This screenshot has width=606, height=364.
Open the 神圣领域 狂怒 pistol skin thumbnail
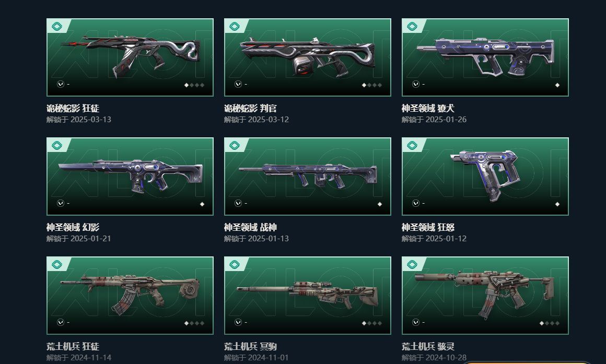tap(485, 176)
